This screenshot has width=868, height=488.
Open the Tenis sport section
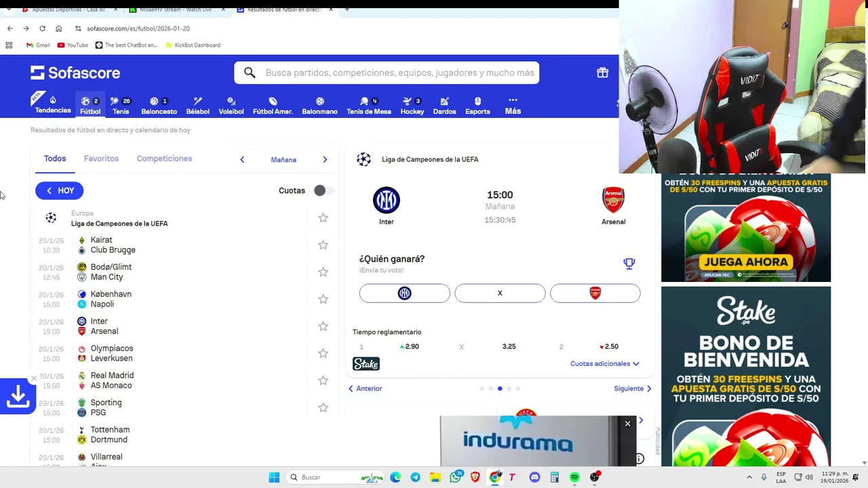click(x=121, y=105)
